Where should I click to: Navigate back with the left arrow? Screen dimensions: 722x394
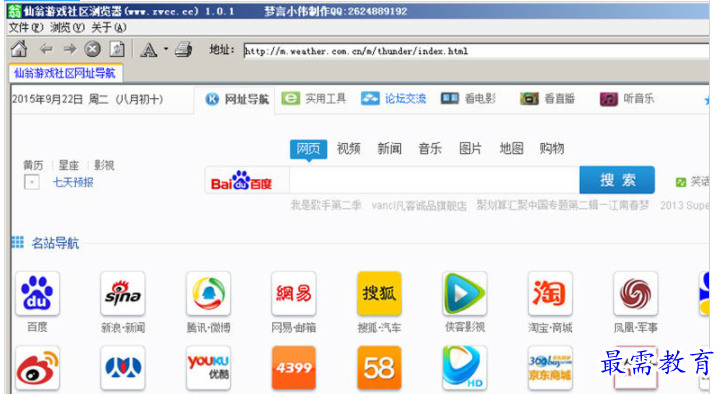coord(46,49)
